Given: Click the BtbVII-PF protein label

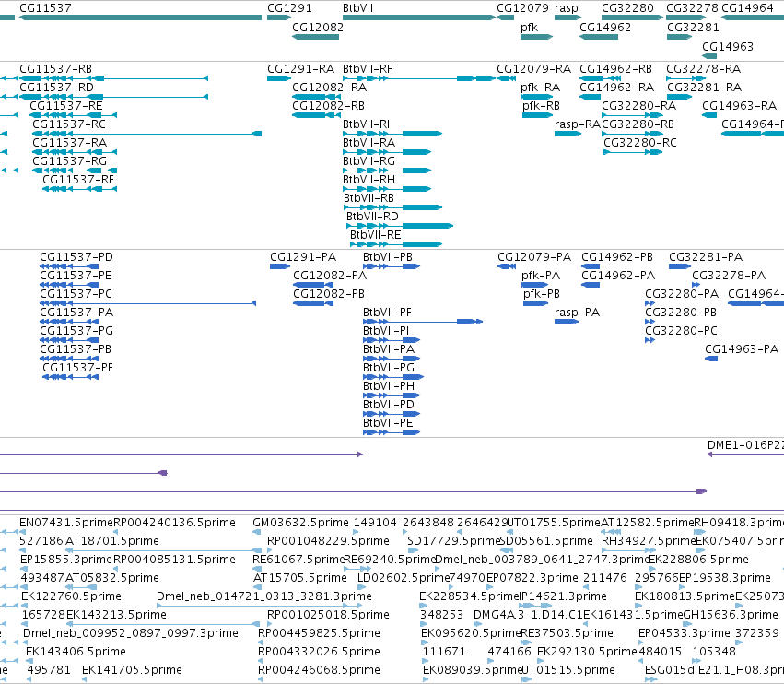Looking at the screenshot, I should click(x=388, y=313).
